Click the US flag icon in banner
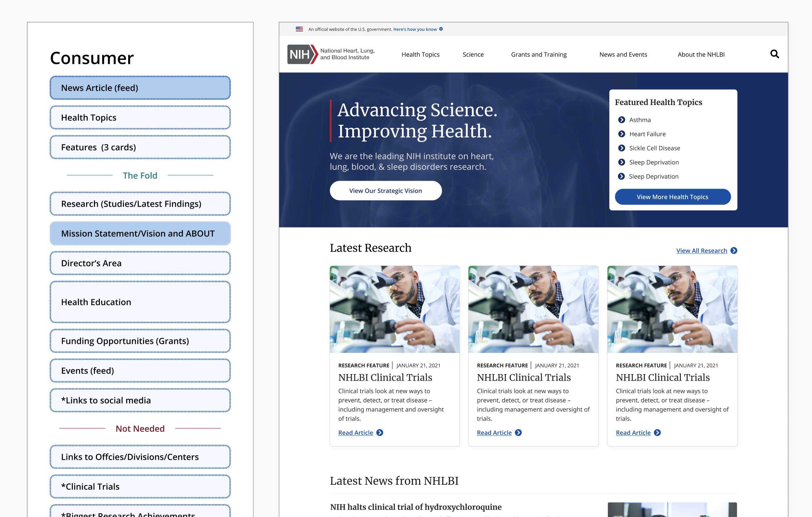Screen dimensions: 812x517 pyautogui.click(x=299, y=29)
